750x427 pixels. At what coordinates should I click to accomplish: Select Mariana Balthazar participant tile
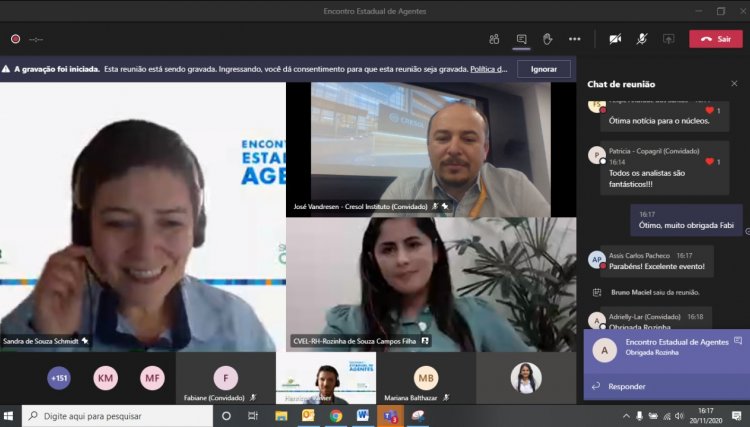426,378
